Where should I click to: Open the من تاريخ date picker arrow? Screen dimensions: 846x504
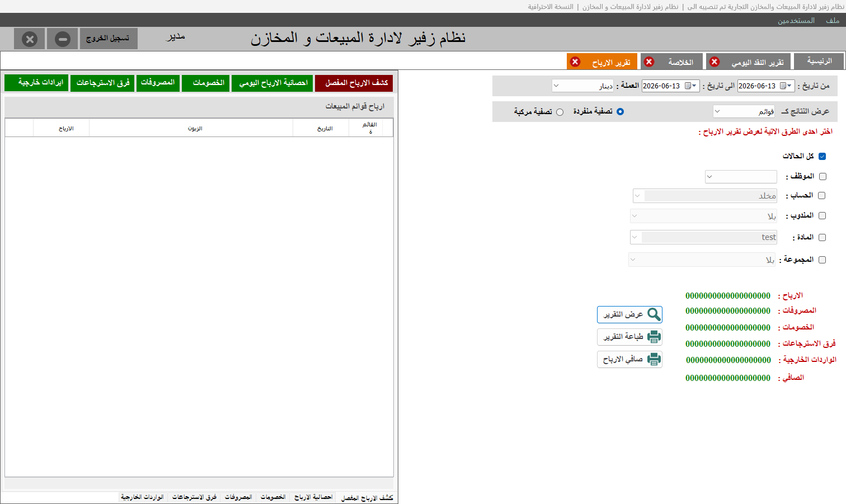click(790, 86)
